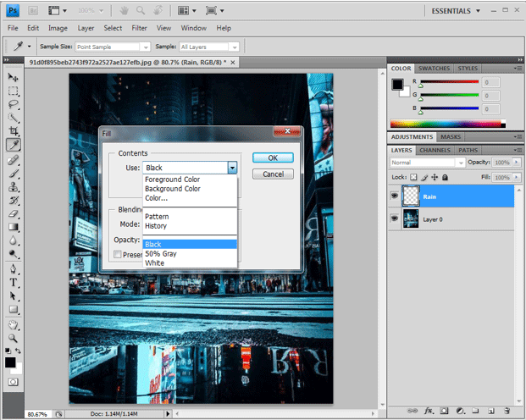Click the delete layer trash icon
The image size is (526, 420).
506,411
